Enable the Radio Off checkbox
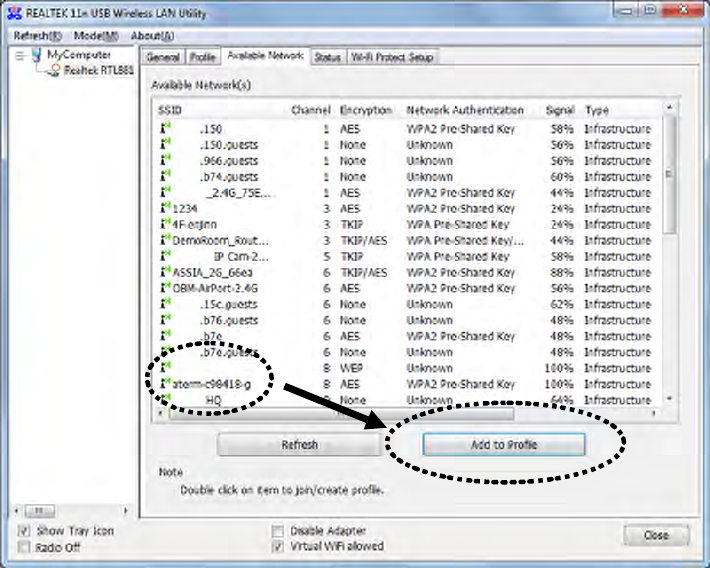The image size is (710, 568). pos(24,547)
